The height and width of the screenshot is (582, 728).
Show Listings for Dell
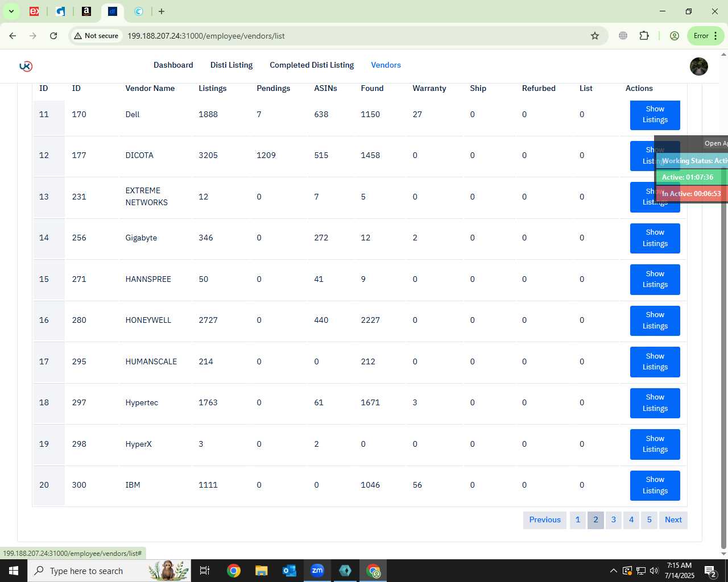[655, 114]
